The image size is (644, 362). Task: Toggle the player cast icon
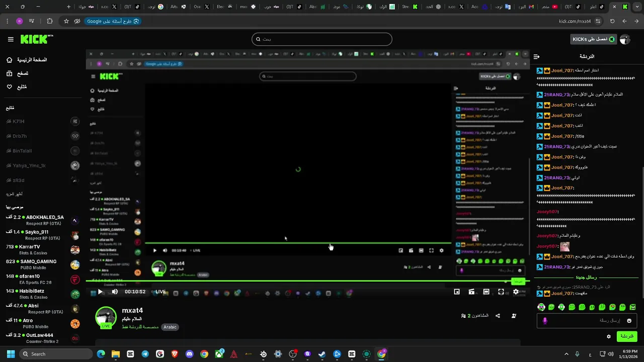(x=471, y=292)
